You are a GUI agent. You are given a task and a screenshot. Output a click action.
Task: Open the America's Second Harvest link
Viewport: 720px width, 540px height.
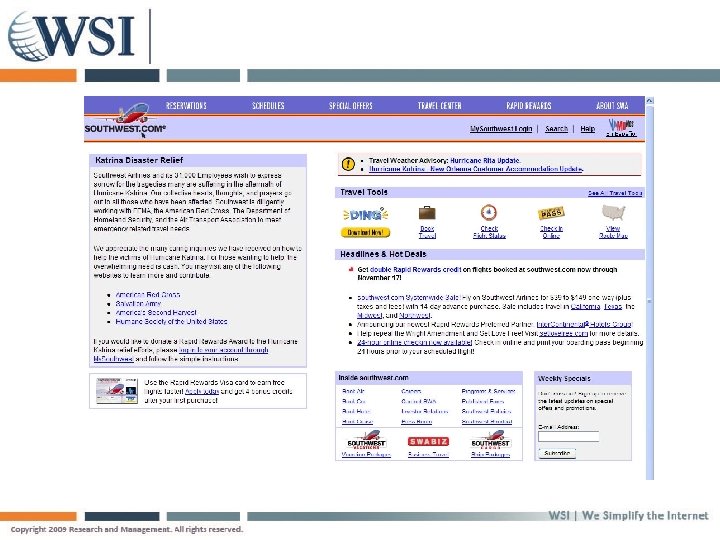click(156, 312)
